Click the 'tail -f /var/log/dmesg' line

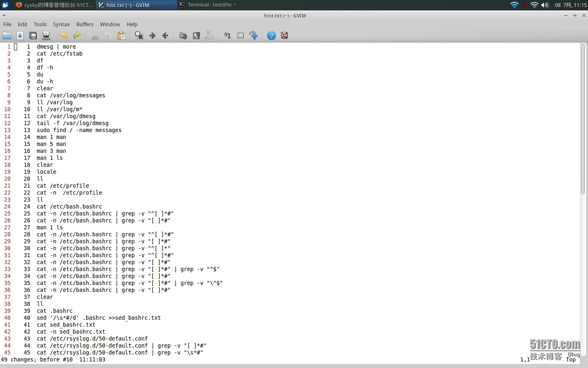[x=73, y=123]
